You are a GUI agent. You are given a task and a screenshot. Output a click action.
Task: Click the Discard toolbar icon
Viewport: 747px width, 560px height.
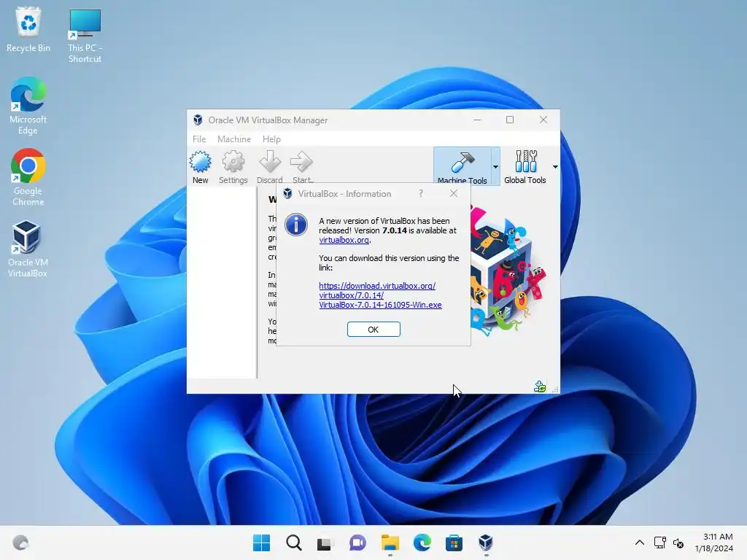[x=270, y=167]
